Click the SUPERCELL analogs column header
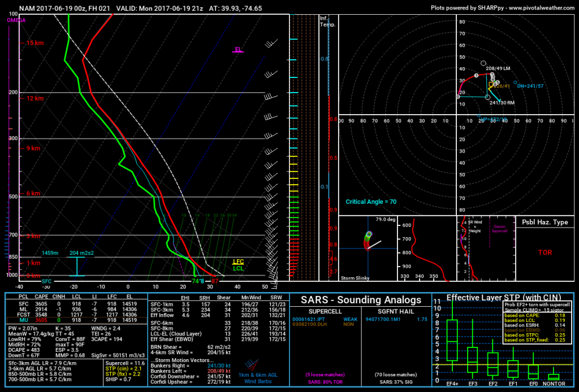 tap(325, 311)
